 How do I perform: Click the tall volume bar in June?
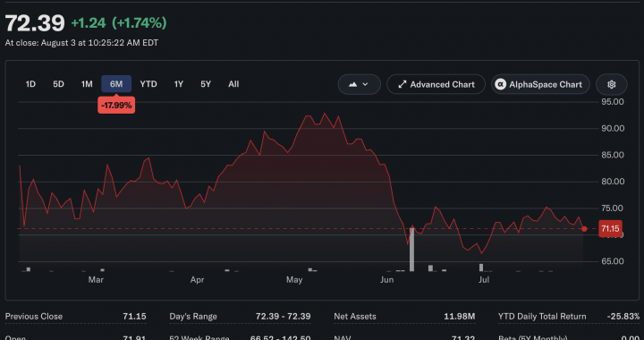412,249
